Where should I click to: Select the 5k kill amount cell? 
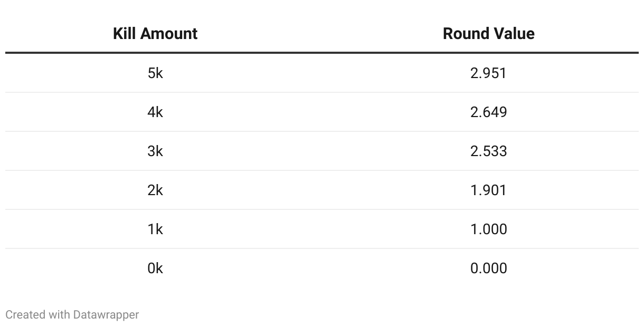[155, 73]
